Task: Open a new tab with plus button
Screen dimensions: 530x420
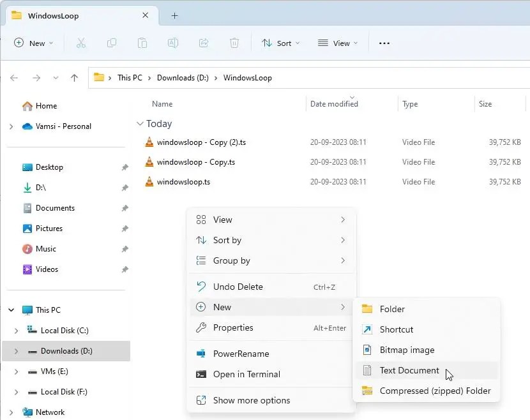Action: click(174, 15)
